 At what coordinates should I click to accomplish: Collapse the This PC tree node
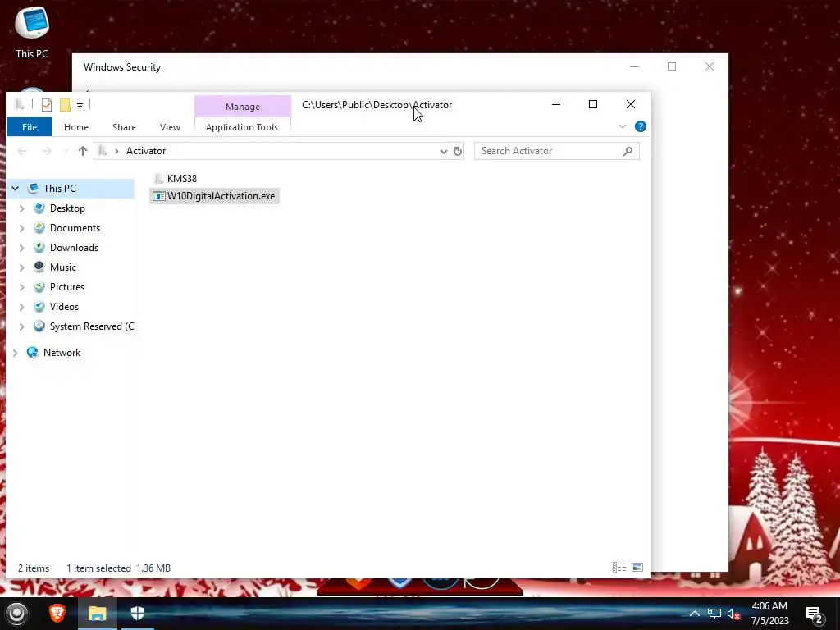[16, 189]
